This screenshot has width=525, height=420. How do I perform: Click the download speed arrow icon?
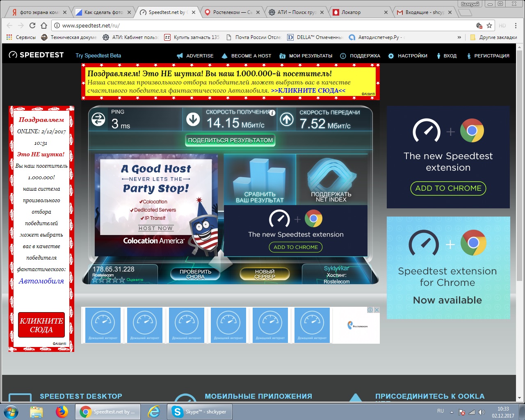tap(193, 119)
